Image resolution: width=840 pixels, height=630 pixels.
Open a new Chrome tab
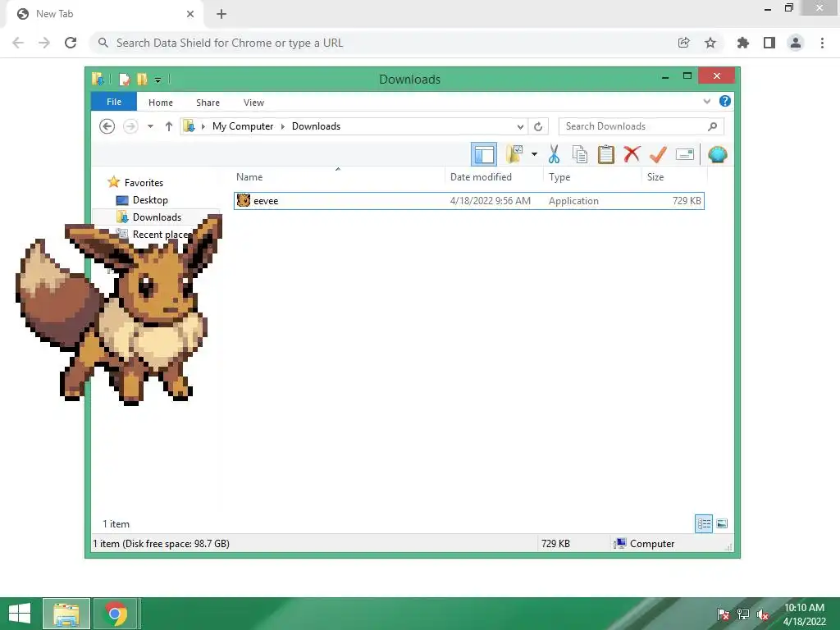[221, 14]
